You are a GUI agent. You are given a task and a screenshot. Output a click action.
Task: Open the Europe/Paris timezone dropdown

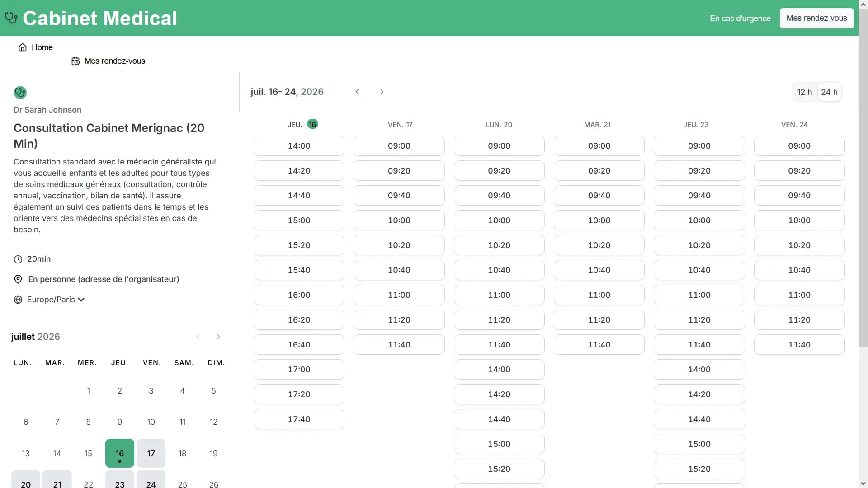click(x=56, y=300)
